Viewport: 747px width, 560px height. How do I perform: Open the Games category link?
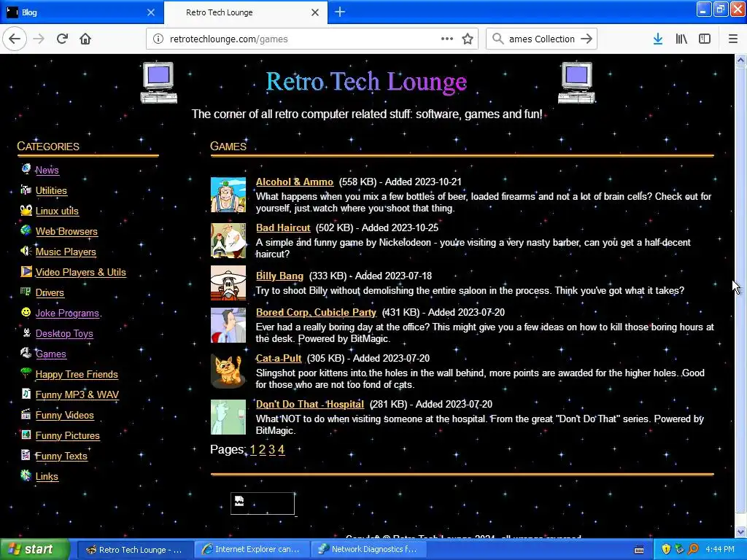tap(51, 354)
